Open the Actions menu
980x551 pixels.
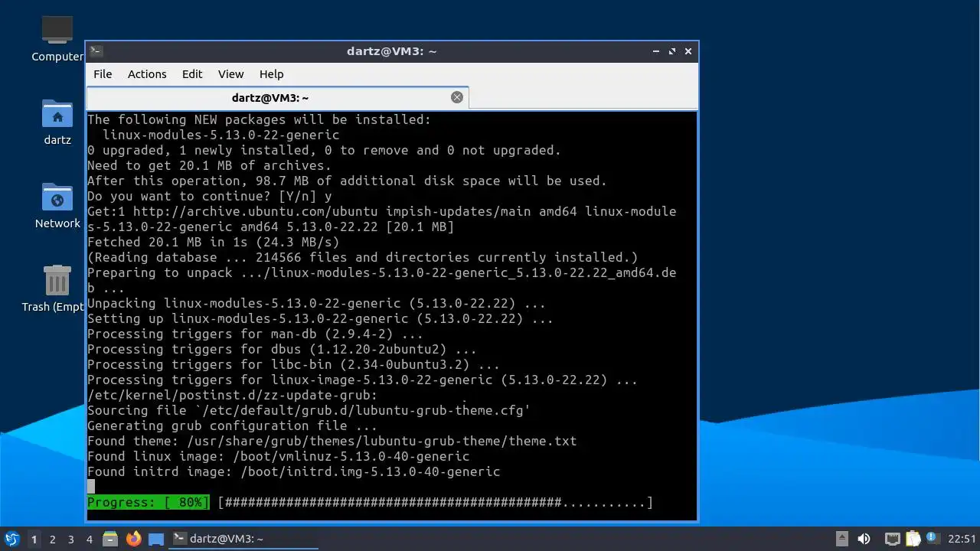tap(147, 74)
